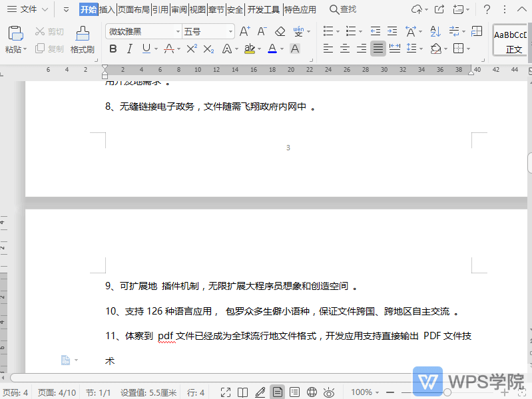532x399 pixels.
Task: Expand the font size dropdown (五号)
Action: tap(230, 31)
